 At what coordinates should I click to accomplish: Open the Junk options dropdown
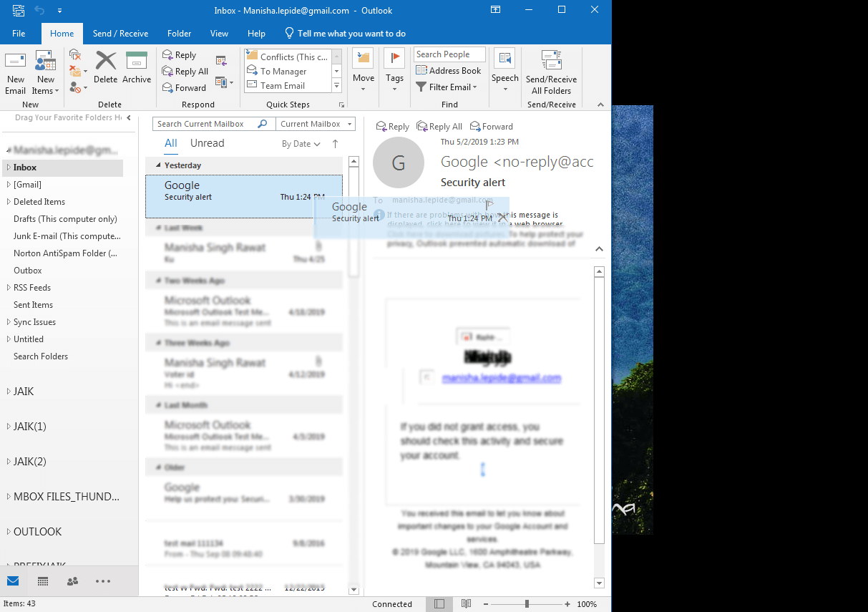click(78, 87)
